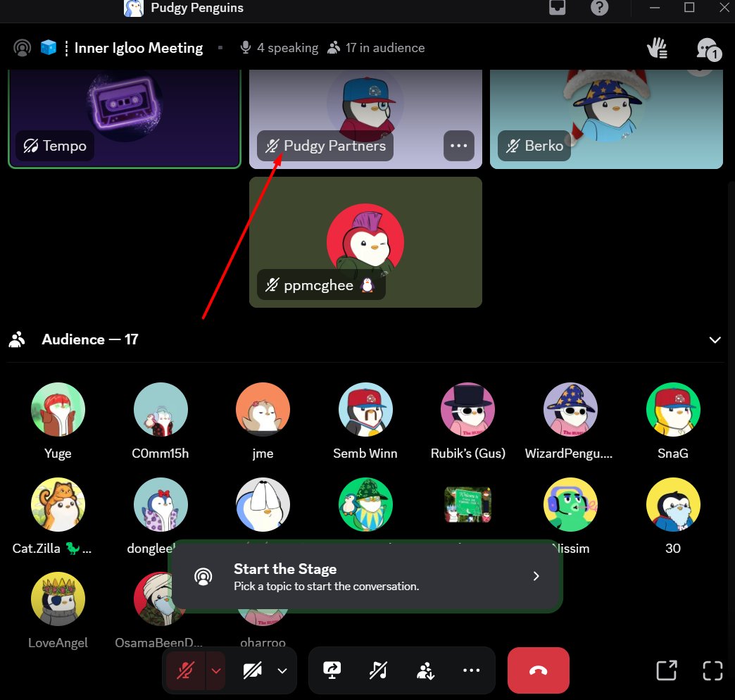This screenshot has height=700, width=735.
Task: Open more options in bottom control bar
Action: [471, 670]
